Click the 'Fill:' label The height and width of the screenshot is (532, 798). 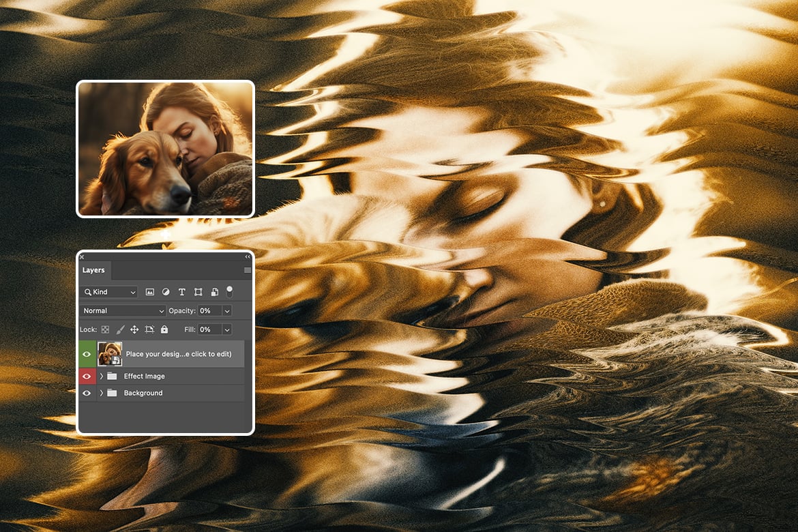point(190,329)
